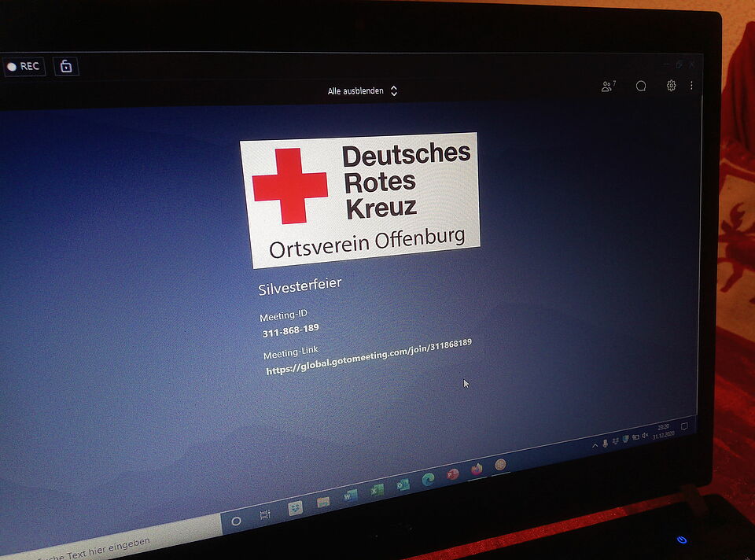The width and height of the screenshot is (755, 560).
Task: Open Cortana circle on the taskbar
Action: point(236,521)
